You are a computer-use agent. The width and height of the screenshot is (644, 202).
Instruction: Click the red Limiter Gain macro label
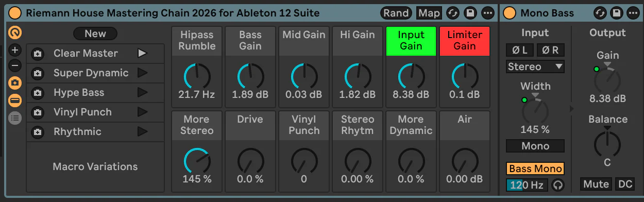(465, 41)
